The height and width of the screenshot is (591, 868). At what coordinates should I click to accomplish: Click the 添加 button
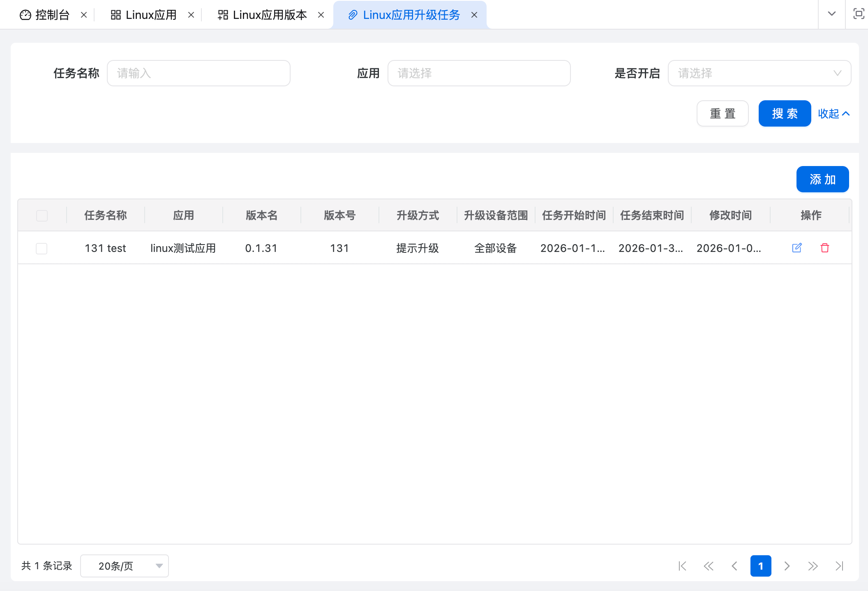pos(822,179)
